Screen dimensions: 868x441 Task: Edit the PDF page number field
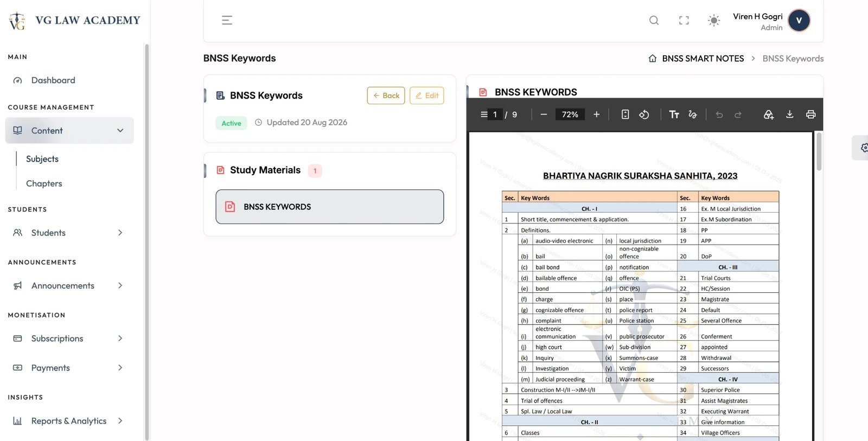coord(495,114)
